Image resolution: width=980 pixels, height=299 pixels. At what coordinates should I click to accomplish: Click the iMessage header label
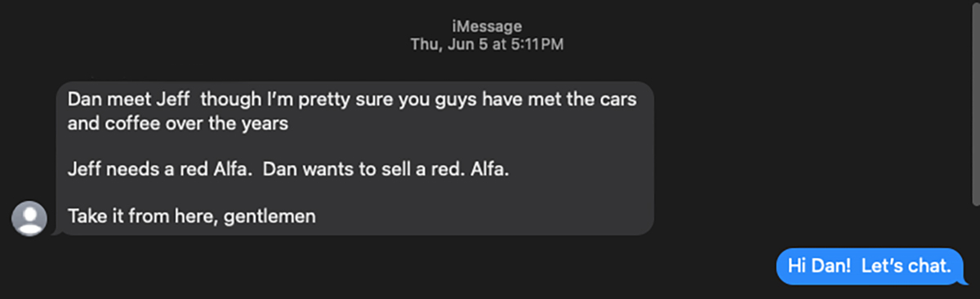(487, 27)
